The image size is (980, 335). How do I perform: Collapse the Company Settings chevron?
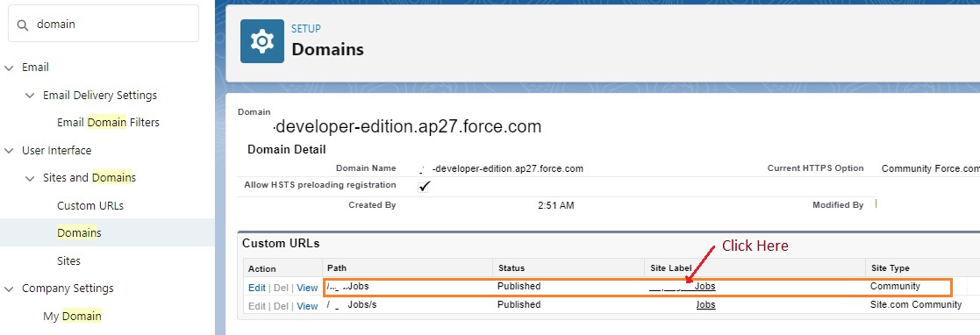point(9,289)
